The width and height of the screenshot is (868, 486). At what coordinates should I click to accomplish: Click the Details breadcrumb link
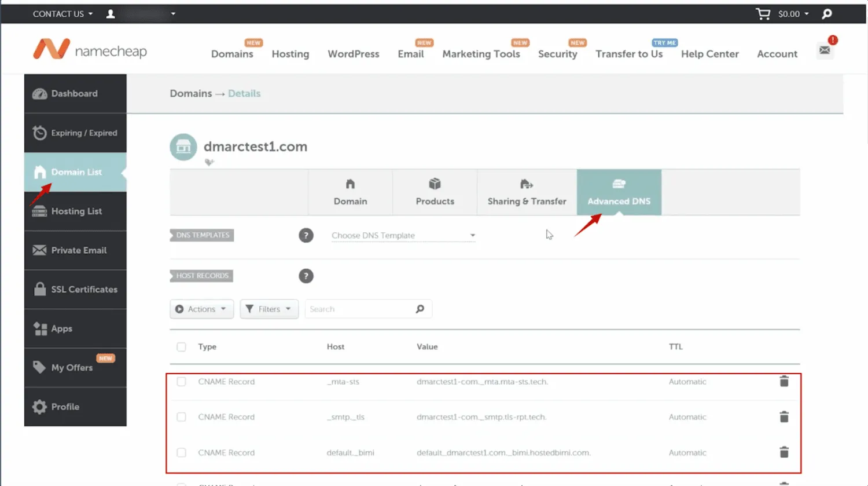point(244,93)
